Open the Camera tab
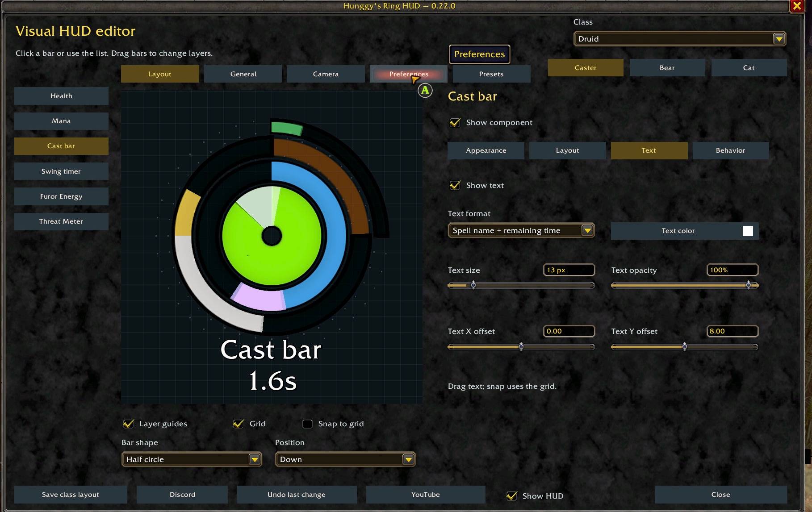Image resolution: width=812 pixels, height=512 pixels. click(x=326, y=74)
